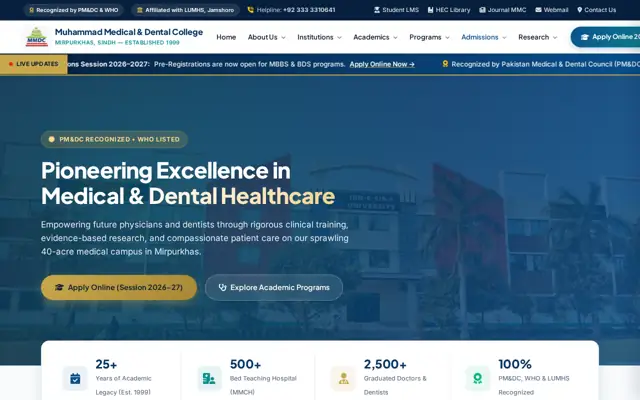Click the Pre-Registrations are now open ticker text

(249, 64)
